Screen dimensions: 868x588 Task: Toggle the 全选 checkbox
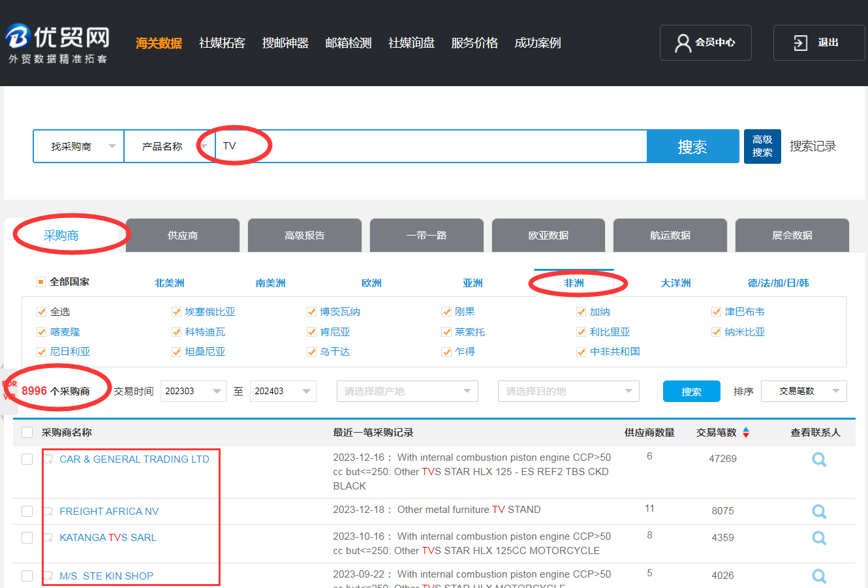(42, 312)
